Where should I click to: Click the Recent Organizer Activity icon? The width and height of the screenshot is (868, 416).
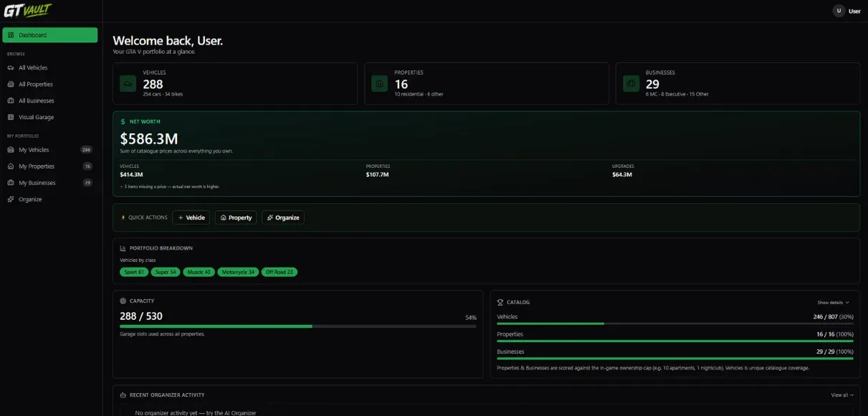[x=123, y=394]
